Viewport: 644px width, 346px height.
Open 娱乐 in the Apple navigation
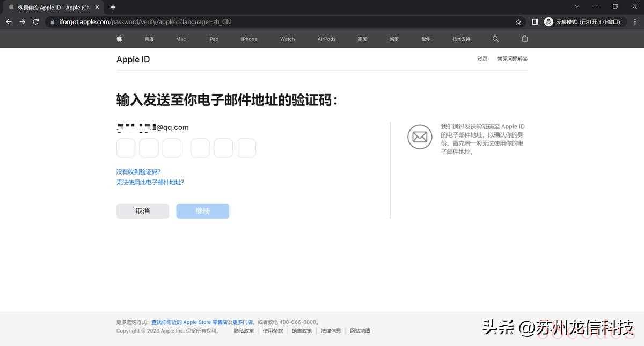coord(394,39)
